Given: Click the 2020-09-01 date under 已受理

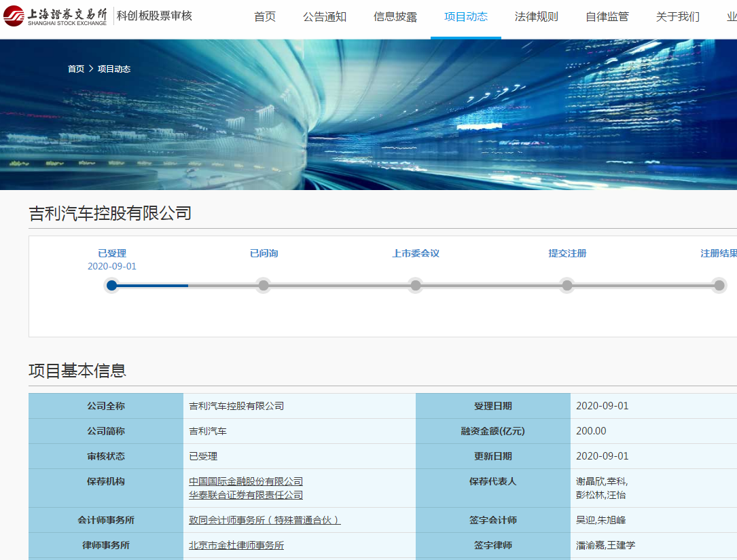Looking at the screenshot, I should (112, 266).
